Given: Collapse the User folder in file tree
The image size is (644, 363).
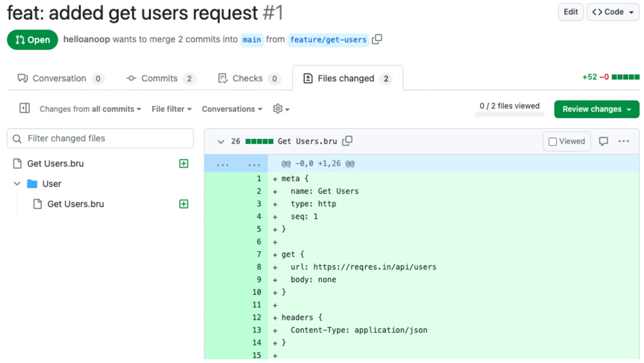Looking at the screenshot, I should tap(17, 184).
